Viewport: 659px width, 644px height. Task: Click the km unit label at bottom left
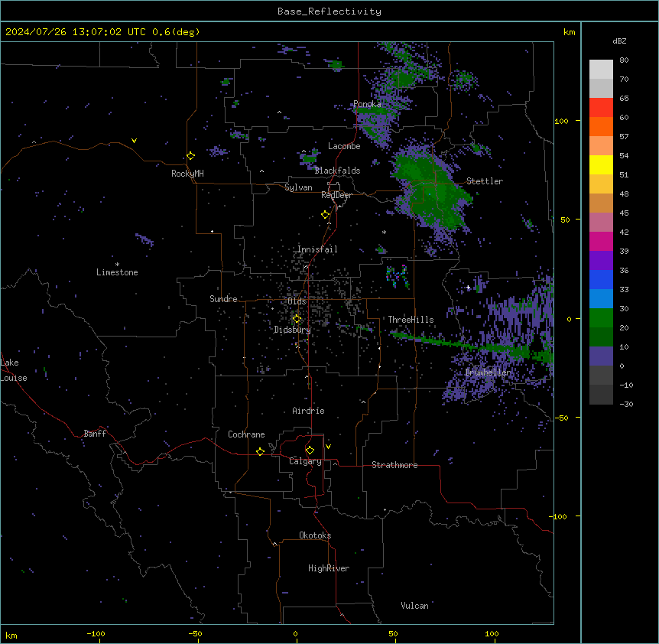[x=11, y=635]
